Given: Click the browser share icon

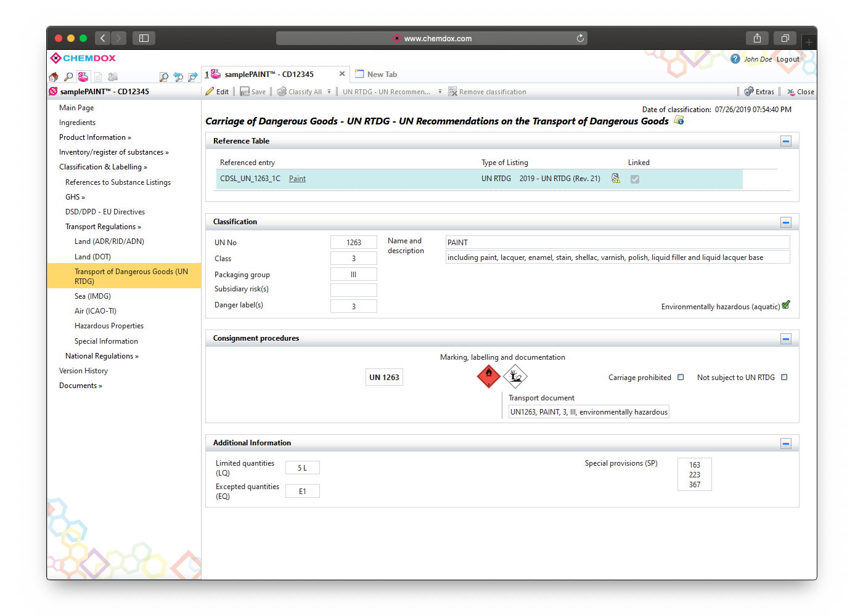Looking at the screenshot, I should [757, 38].
